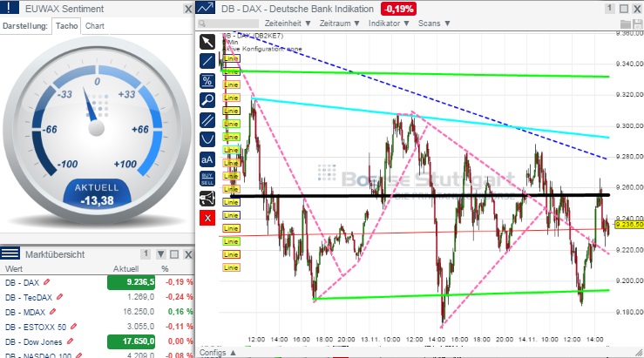Click the group number 1 button in chart window

pyautogui.click(x=609, y=8)
